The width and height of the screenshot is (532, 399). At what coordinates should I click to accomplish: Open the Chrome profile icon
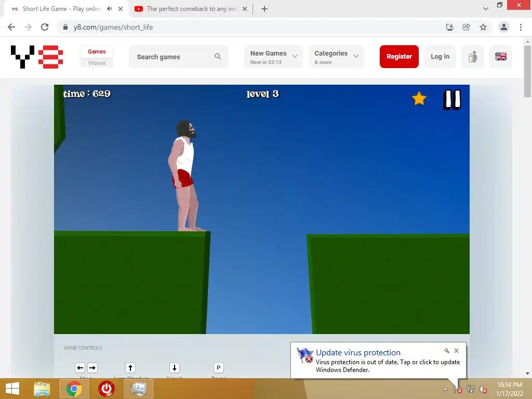point(504,27)
